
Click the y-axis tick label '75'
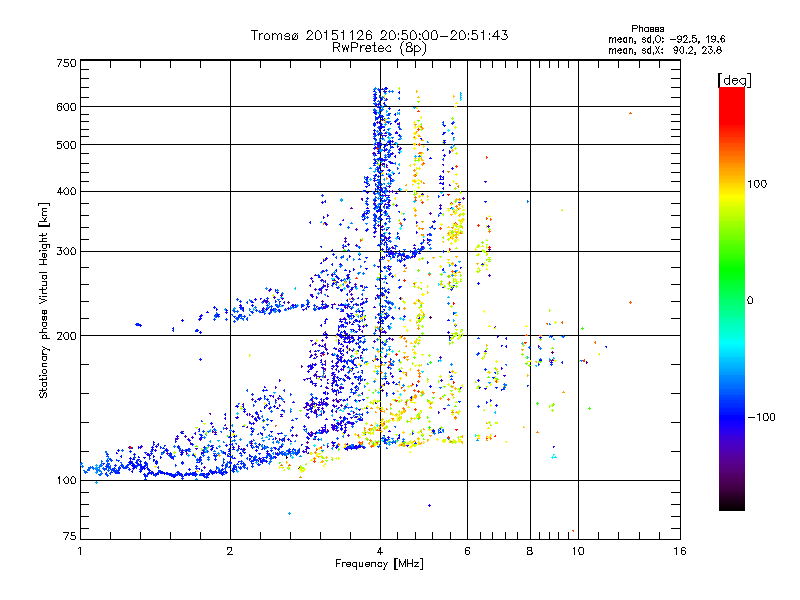(70, 536)
